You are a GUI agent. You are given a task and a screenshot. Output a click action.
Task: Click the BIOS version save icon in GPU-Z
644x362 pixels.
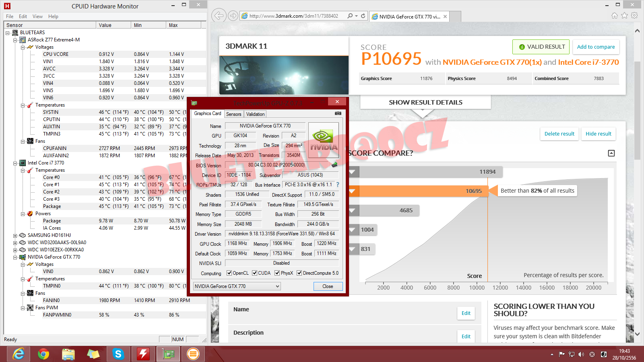pos(334,165)
